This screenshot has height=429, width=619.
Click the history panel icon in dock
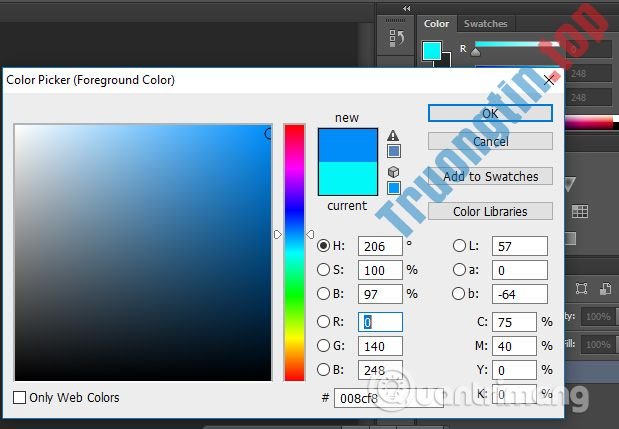tap(396, 38)
